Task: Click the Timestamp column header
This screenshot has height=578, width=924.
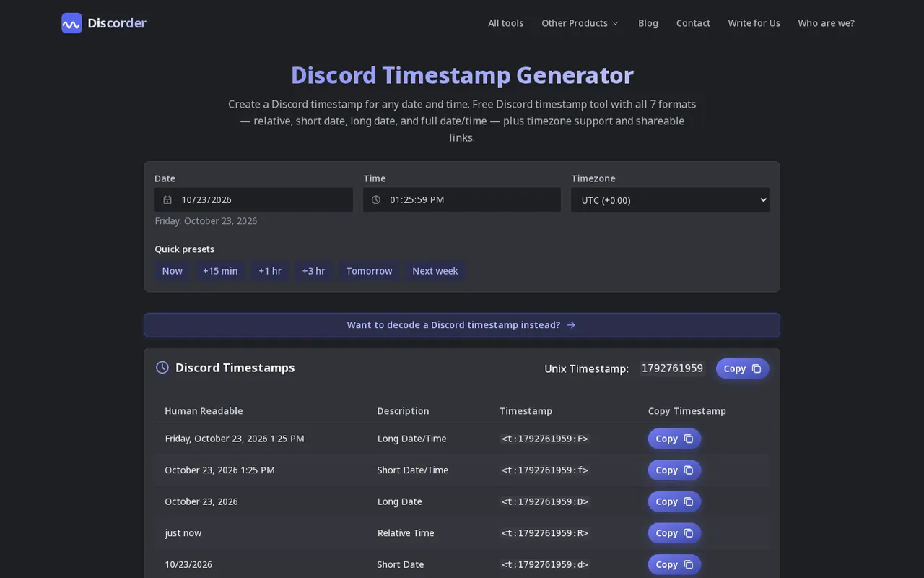Action: [x=526, y=411]
